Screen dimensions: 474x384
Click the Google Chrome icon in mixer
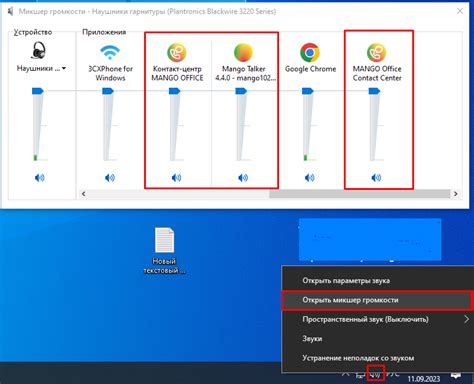point(310,52)
